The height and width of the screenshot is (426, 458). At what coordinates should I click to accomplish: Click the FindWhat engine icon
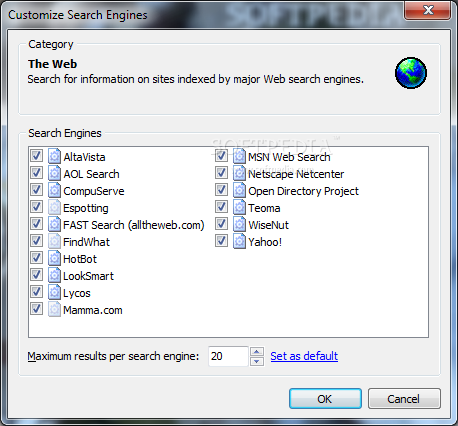pos(54,241)
